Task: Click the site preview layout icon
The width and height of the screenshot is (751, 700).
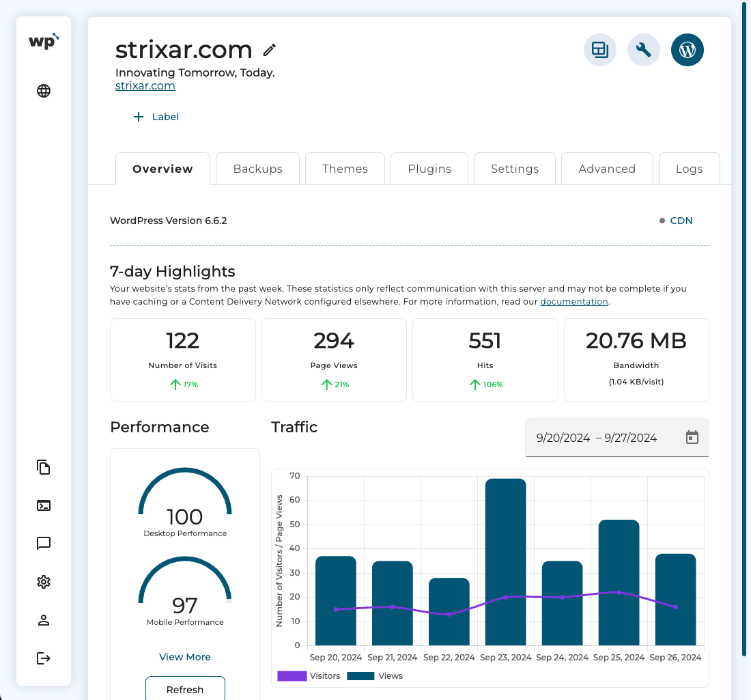Action: [x=599, y=50]
